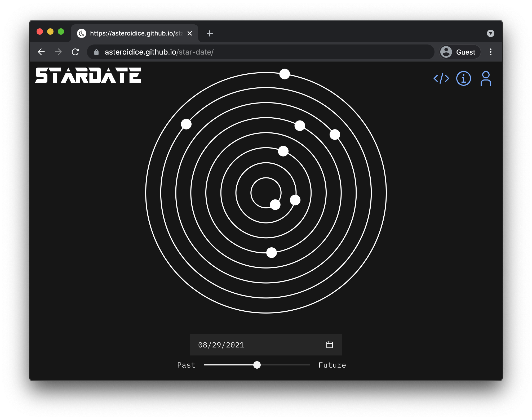Click the info circle icon

click(x=463, y=78)
